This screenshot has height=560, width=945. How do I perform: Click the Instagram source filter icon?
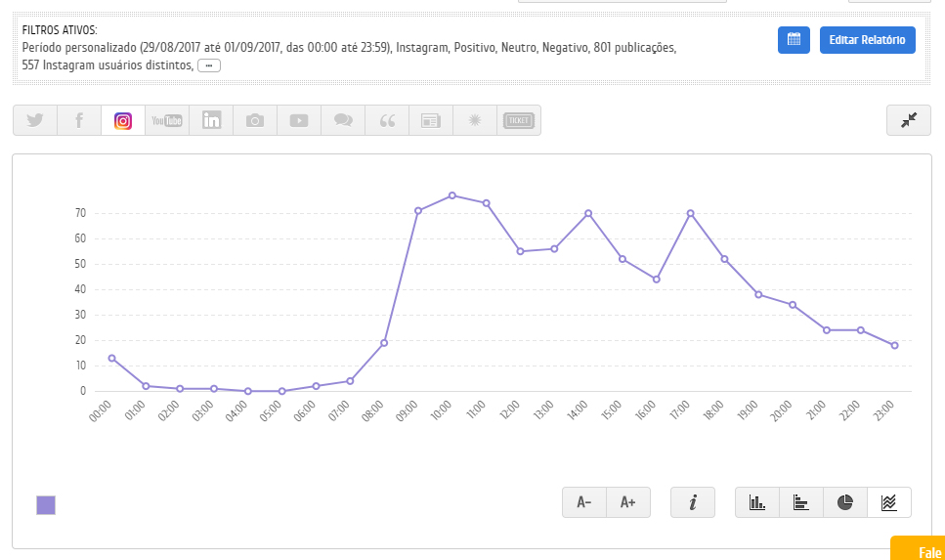pyautogui.click(x=123, y=120)
